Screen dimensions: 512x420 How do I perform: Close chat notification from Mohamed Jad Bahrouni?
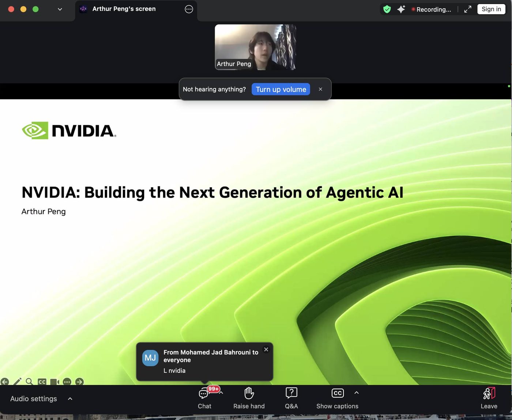[266, 349]
